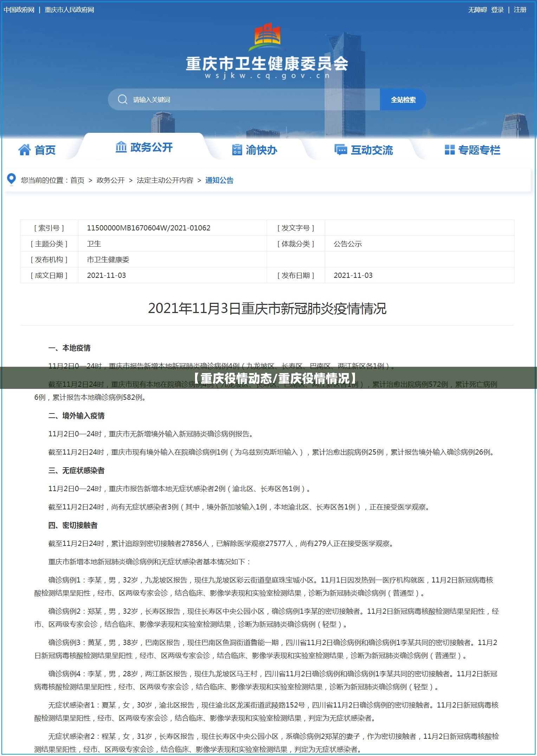Click the wsjkw.cq.gov.cn domain text
This screenshot has height=756, width=537.
point(267,76)
